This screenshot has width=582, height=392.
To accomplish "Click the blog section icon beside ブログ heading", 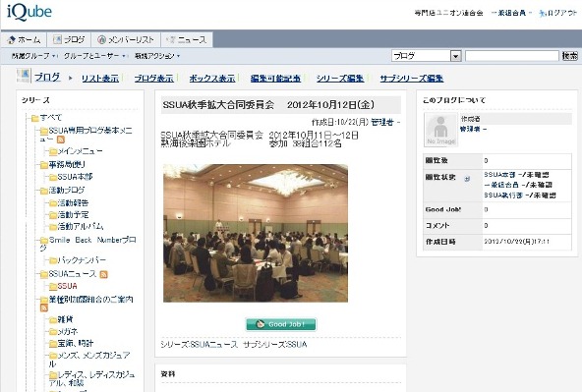I will coord(24,76).
